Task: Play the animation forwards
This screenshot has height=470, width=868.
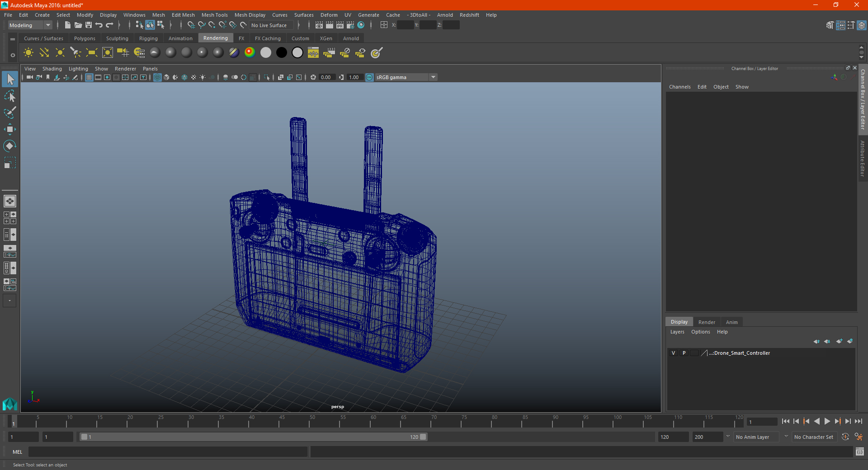Action: [827, 421]
